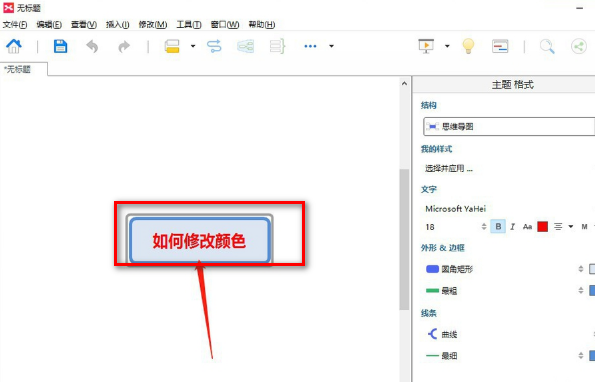The image size is (595, 382).
Task: Open the 思维导图 structure dropdown
Action: coord(508,126)
